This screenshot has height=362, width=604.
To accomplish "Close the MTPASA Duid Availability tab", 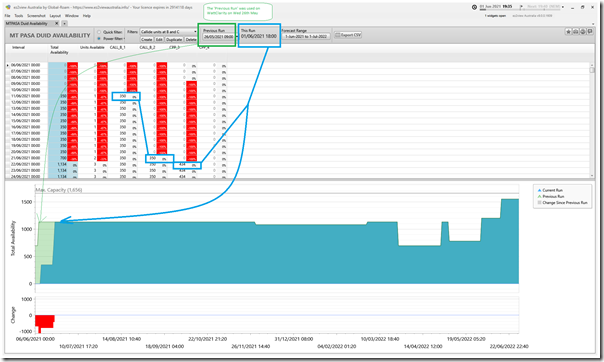I will click(x=57, y=23).
